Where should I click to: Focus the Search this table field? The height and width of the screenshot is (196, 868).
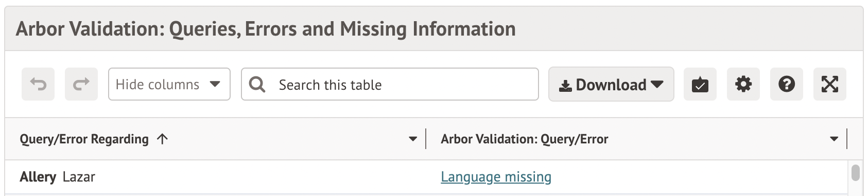coord(390,84)
